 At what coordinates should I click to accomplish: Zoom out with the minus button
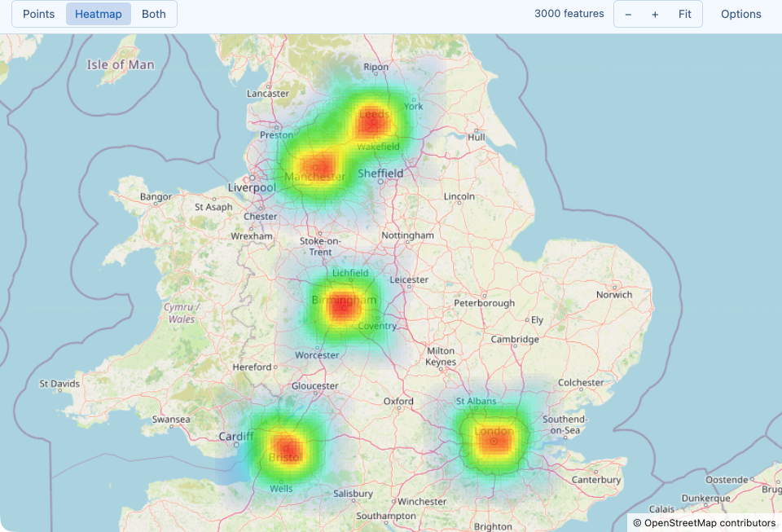628,14
